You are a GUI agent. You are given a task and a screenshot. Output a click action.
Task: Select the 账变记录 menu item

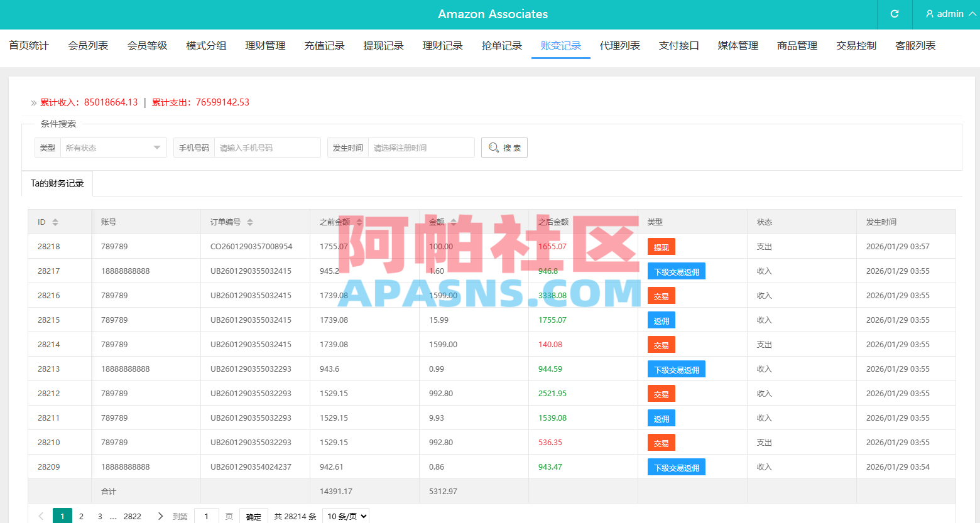[x=560, y=46]
